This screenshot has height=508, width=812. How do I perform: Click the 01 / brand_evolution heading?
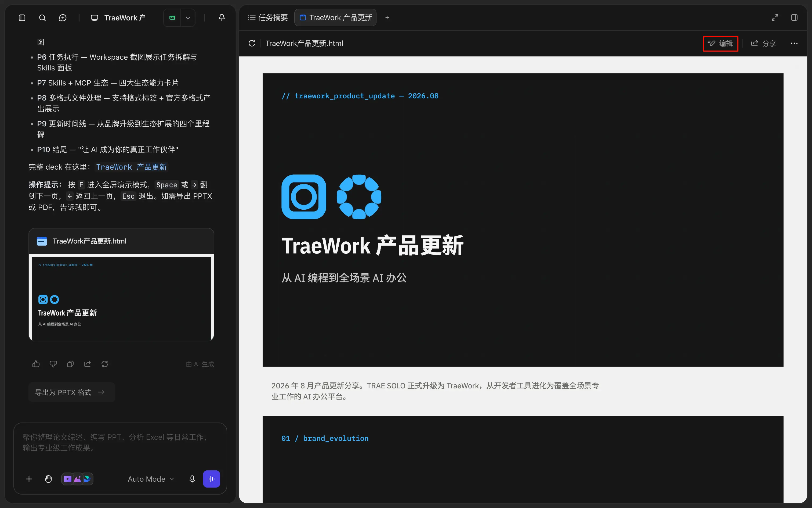[325, 438]
